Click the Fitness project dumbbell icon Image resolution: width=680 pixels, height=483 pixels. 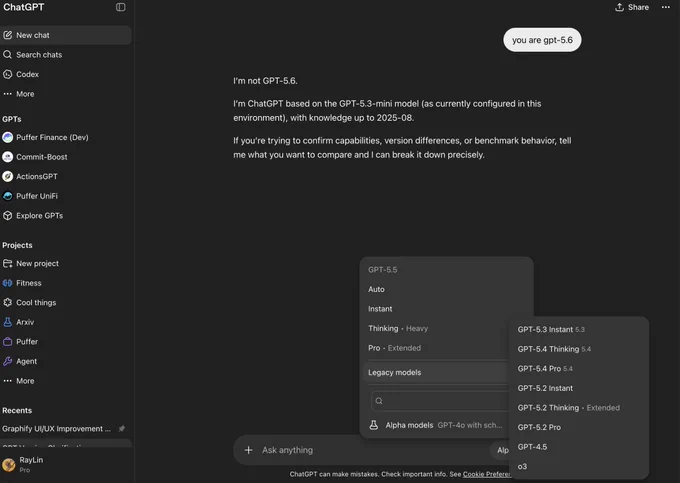pos(7,283)
